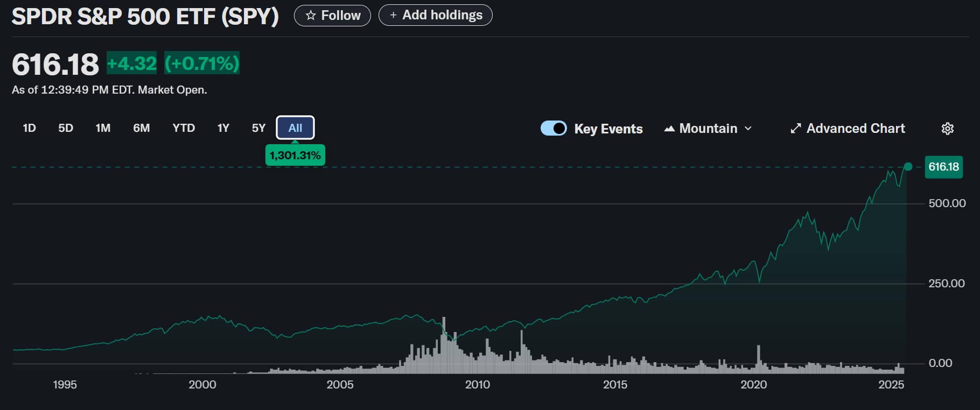
Task: Switch to the 6M range
Action: (x=142, y=128)
